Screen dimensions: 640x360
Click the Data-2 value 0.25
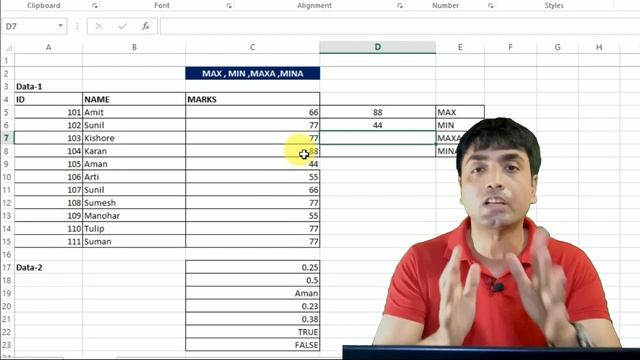click(x=253, y=268)
